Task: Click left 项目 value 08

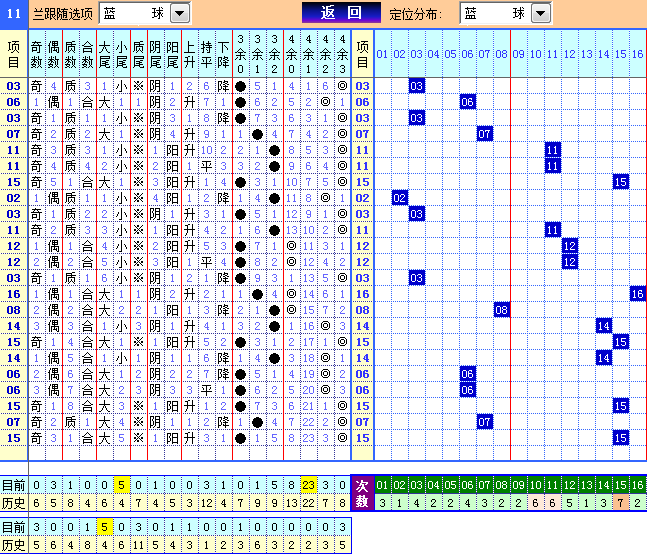Action: click(14, 310)
